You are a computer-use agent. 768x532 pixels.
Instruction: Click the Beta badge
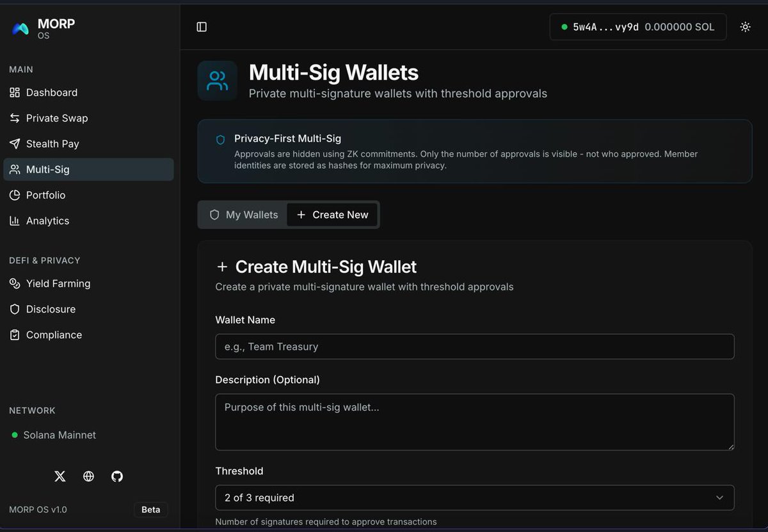click(151, 510)
